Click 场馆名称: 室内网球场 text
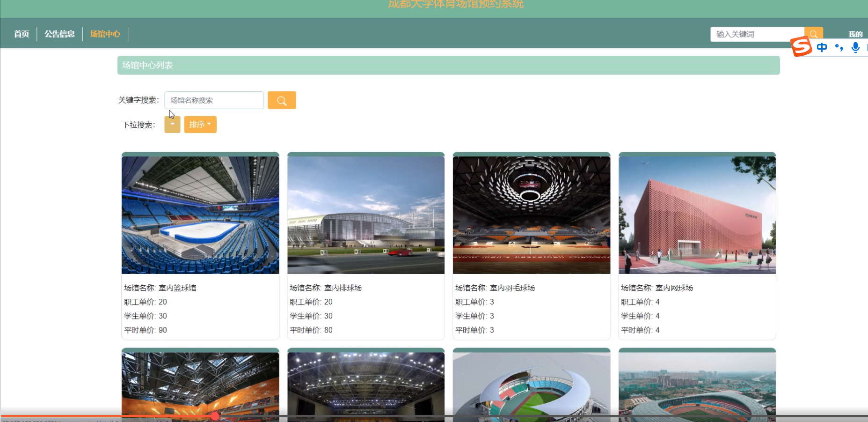 pos(657,288)
